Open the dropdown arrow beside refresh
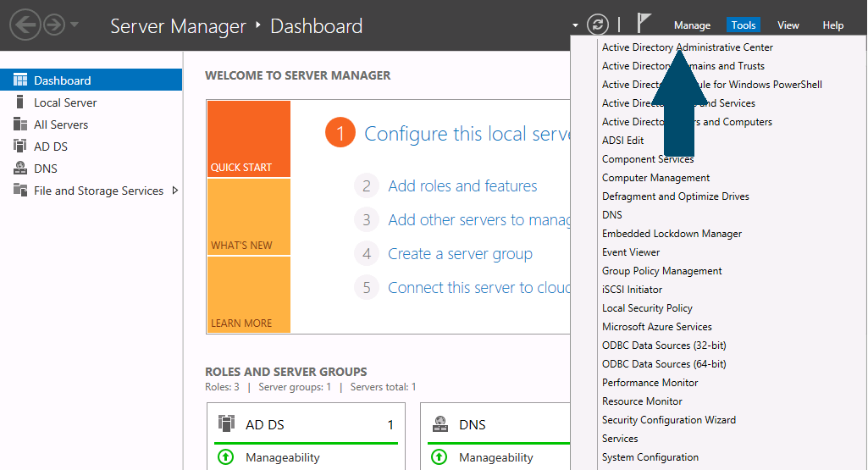The width and height of the screenshot is (868, 470). pyautogui.click(x=575, y=25)
